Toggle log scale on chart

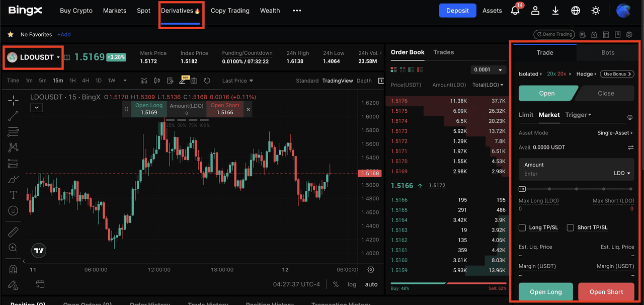(352, 284)
